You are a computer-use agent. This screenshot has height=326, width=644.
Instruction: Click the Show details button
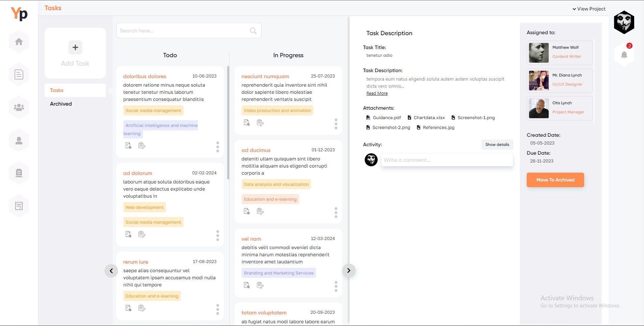click(x=497, y=145)
